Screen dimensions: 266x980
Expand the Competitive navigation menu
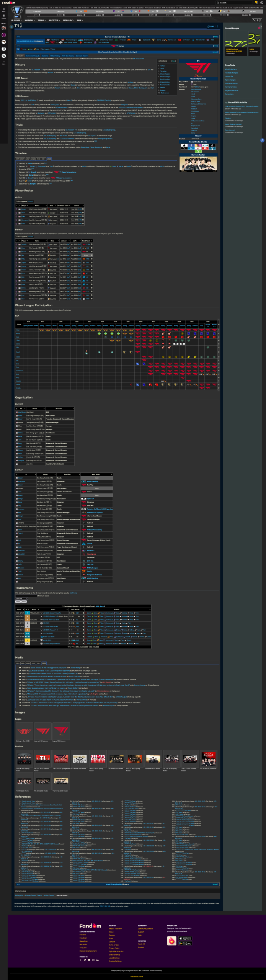click(54, 20)
